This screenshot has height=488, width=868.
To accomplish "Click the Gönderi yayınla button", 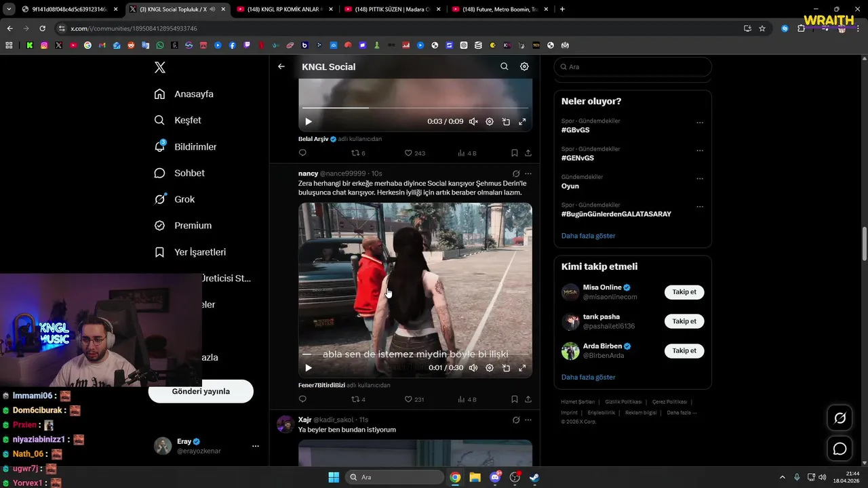I will click(x=201, y=391).
